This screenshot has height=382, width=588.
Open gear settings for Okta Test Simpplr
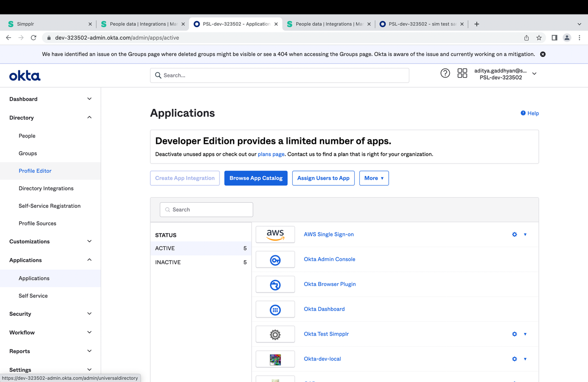pyautogui.click(x=514, y=334)
